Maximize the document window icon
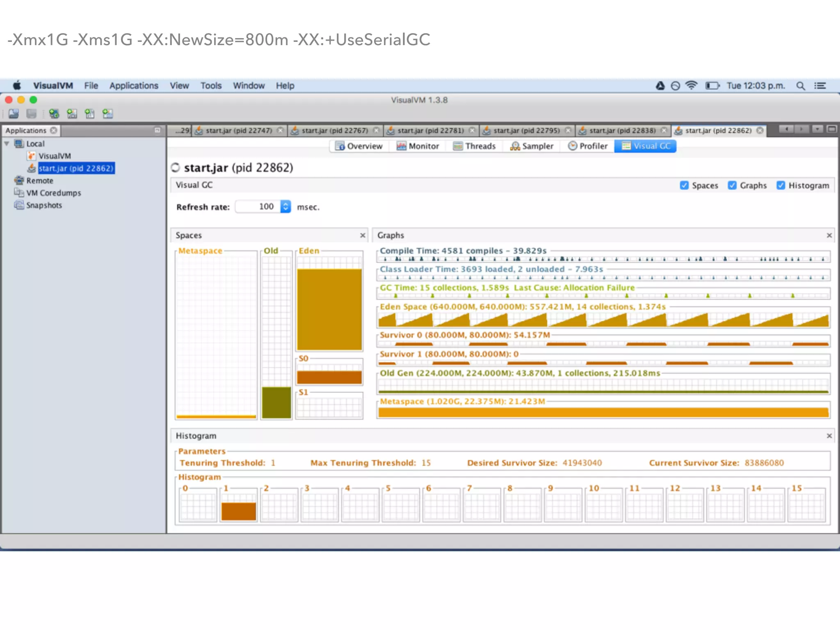Viewport: 840px width, 630px height. tap(832, 129)
